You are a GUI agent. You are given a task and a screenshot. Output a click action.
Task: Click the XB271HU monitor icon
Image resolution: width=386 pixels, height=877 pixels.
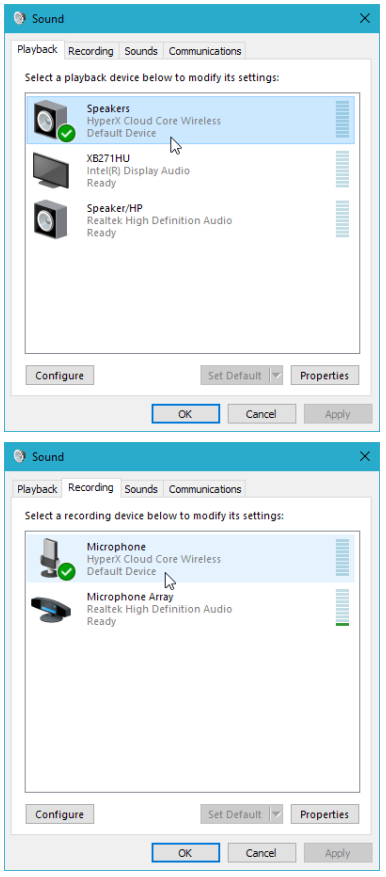tap(51, 170)
